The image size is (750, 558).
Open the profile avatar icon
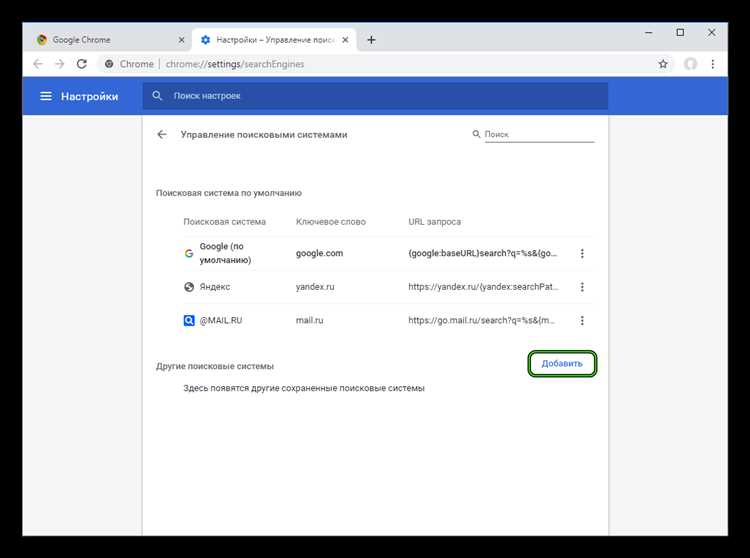[690, 64]
